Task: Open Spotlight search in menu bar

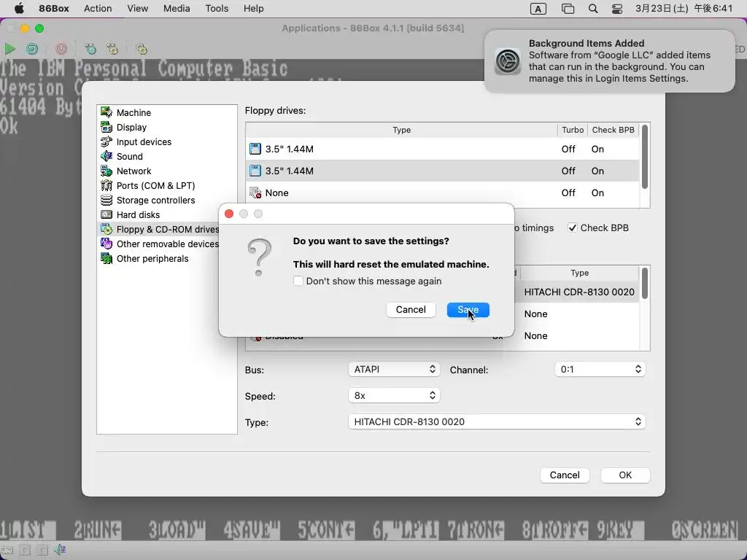Action: [593, 9]
